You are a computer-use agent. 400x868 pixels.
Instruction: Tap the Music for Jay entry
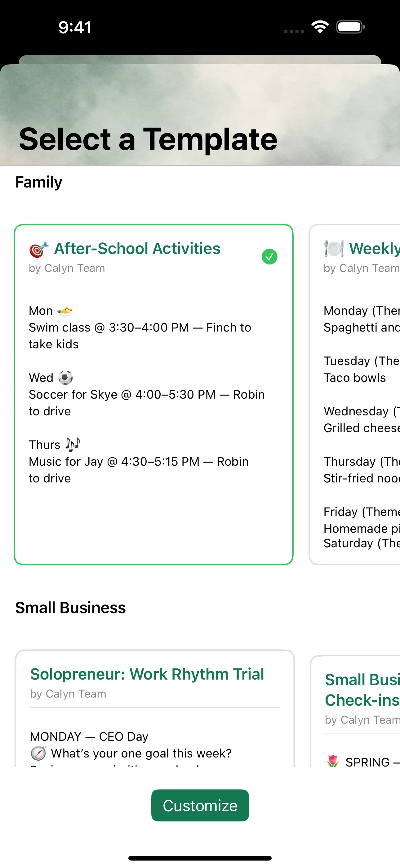[138, 470]
